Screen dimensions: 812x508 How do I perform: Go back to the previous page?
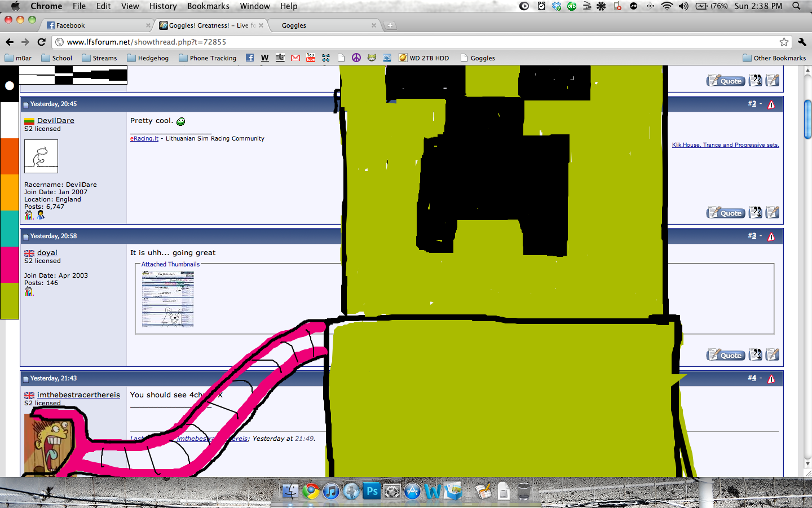(10, 42)
